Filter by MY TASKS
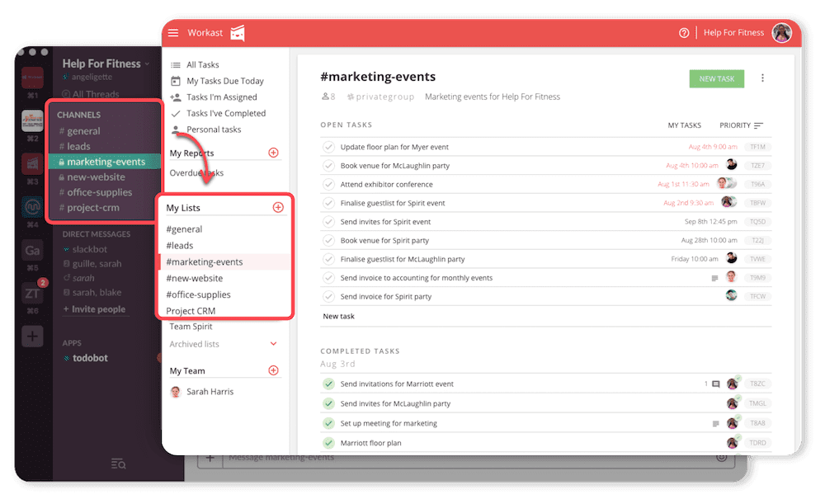This screenshot has height=504, width=825. point(684,125)
